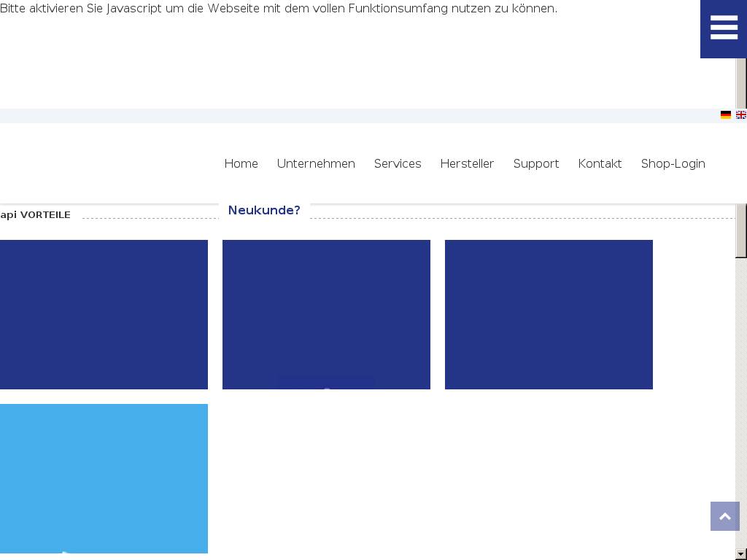Open the Shop-Login link

(673, 163)
